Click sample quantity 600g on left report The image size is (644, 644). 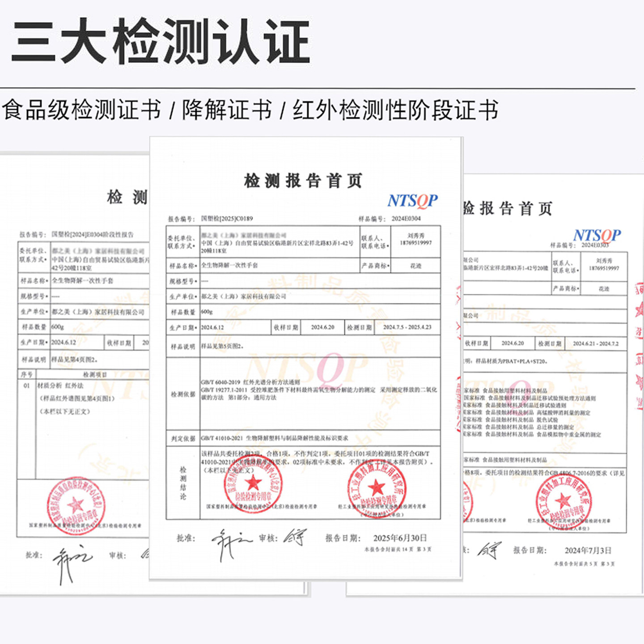pos(58,327)
